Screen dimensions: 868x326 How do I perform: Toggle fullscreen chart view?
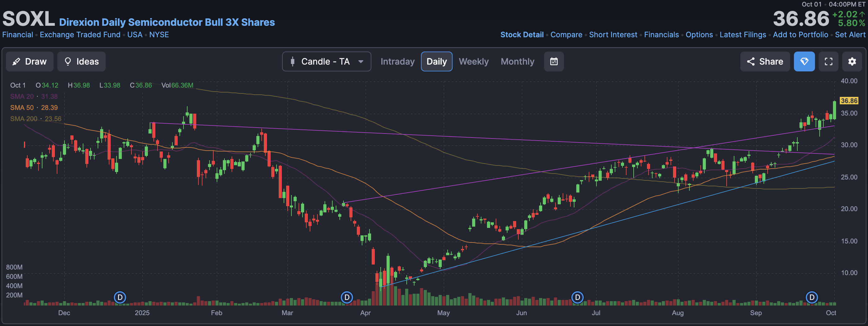[x=828, y=61]
